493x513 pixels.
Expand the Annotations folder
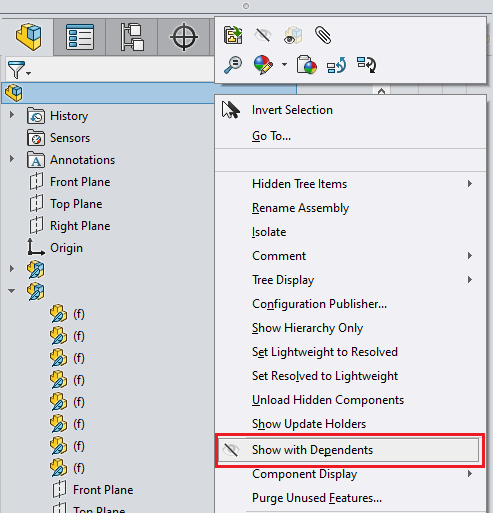pos(12,159)
